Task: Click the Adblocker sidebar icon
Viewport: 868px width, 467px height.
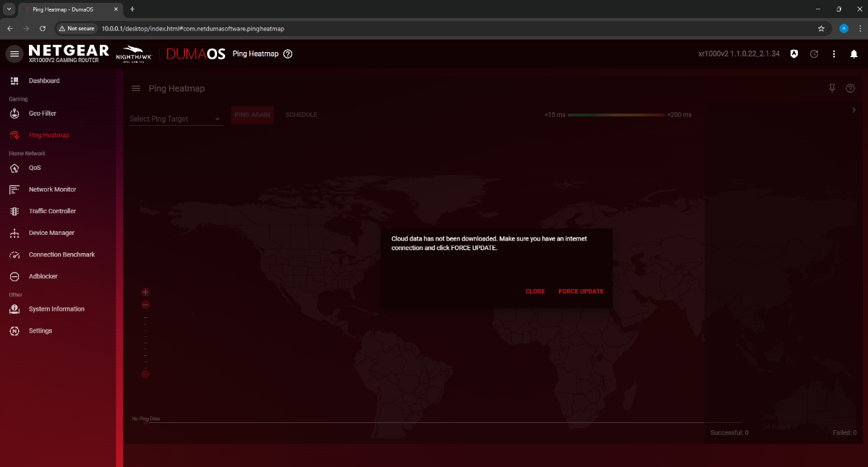Action: pyautogui.click(x=14, y=276)
